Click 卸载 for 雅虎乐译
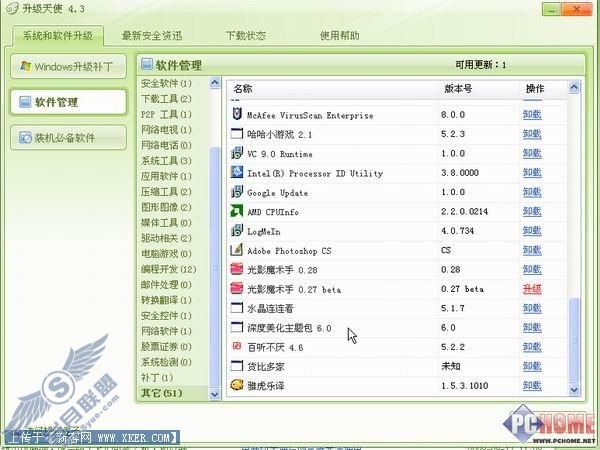Viewport: 600px width, 450px height. [532, 385]
